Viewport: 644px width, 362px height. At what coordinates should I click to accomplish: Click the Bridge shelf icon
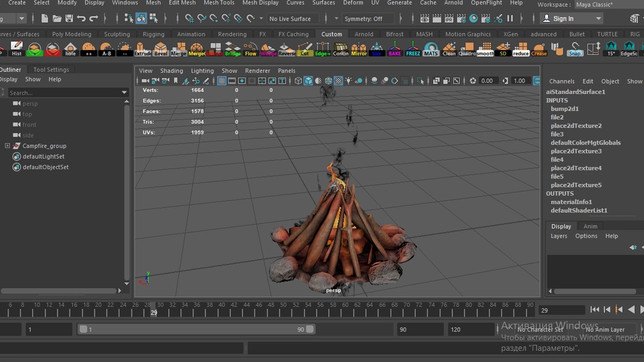(233, 49)
